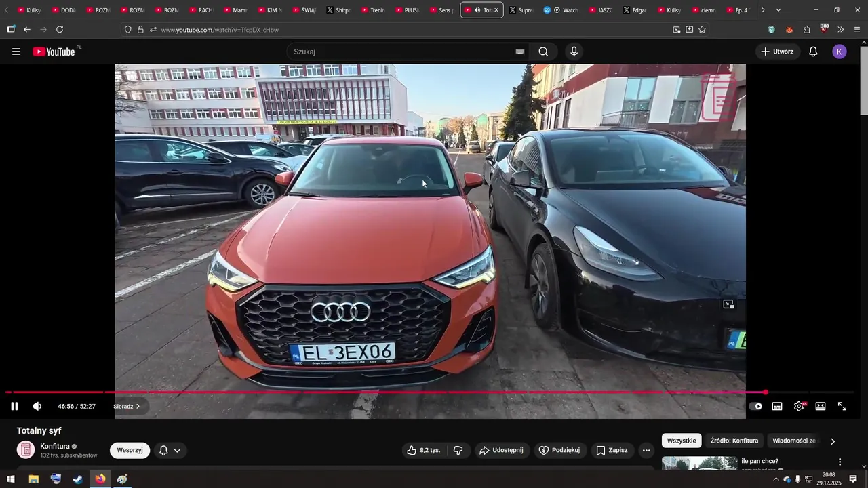The height and width of the screenshot is (488, 868).
Task: Close the active playing tab
Action: [x=496, y=10]
